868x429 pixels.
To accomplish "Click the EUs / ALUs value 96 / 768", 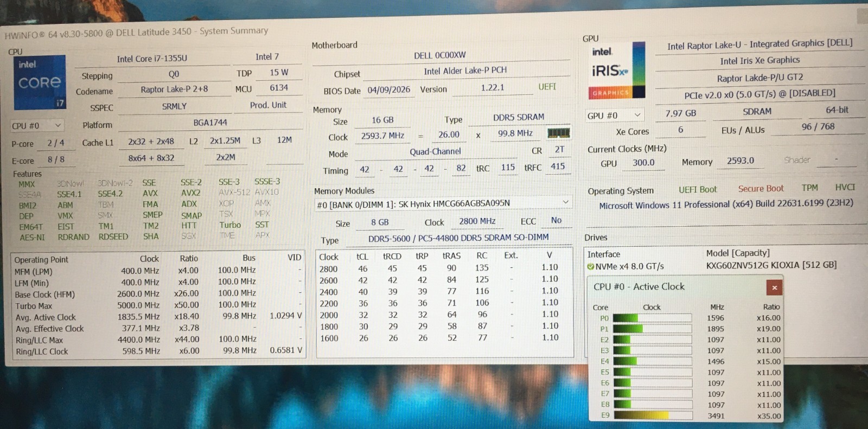I will [x=818, y=127].
